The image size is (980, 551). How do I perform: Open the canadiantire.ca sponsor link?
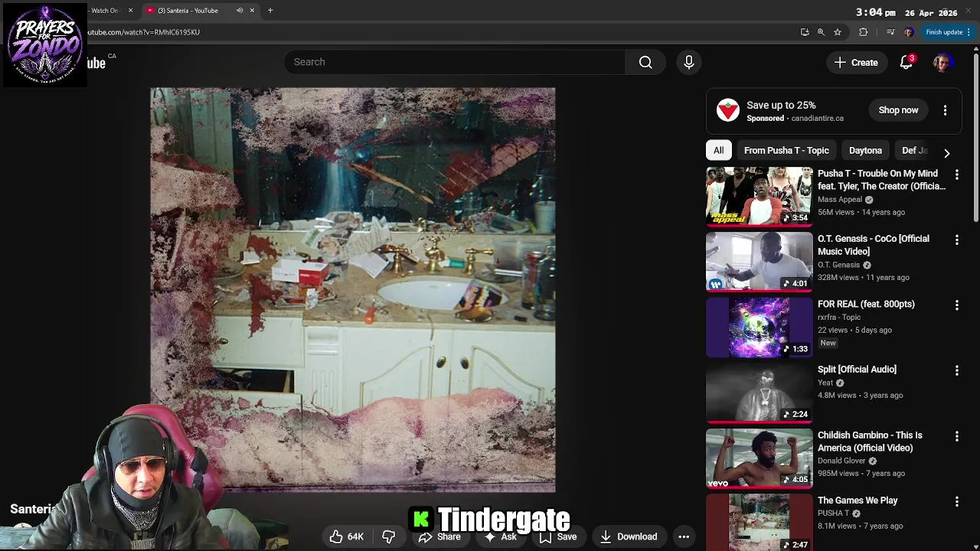click(x=817, y=119)
